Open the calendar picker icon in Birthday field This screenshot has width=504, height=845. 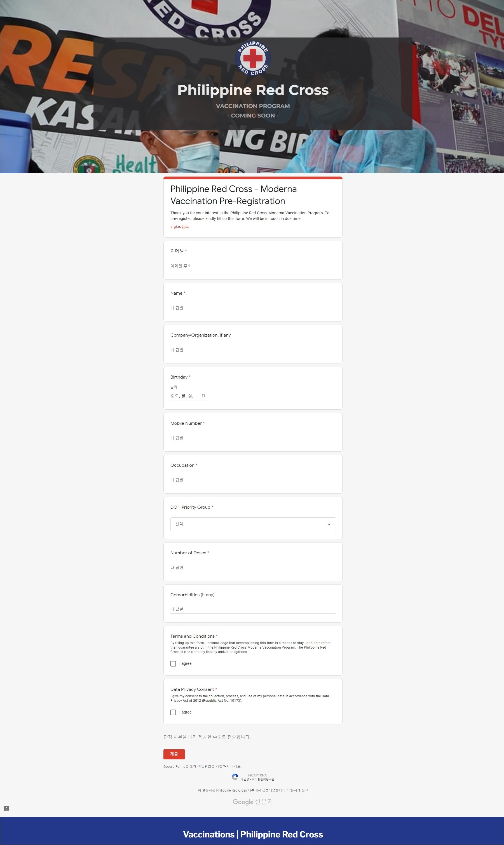click(203, 396)
